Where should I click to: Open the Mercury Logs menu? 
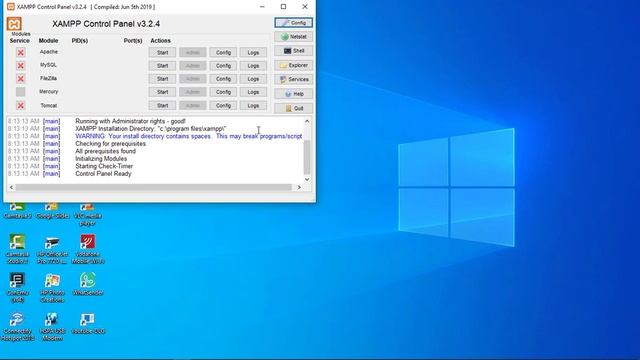pos(253,92)
